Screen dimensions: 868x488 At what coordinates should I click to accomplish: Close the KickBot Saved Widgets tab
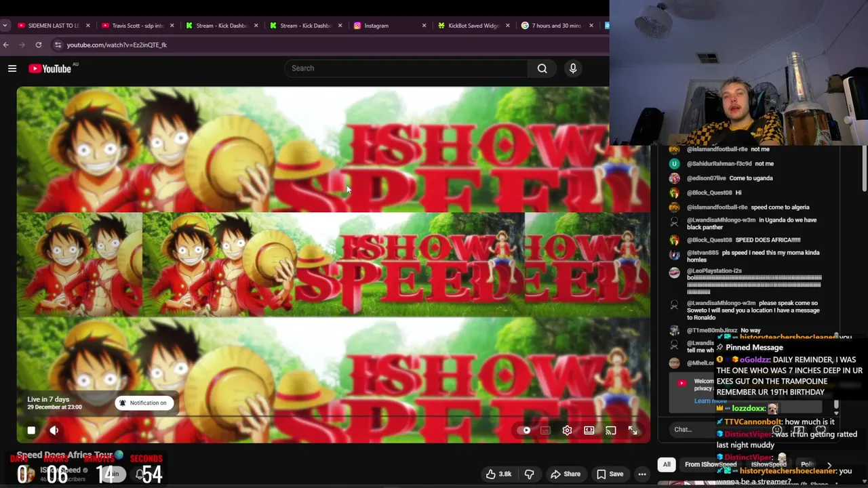coord(508,26)
